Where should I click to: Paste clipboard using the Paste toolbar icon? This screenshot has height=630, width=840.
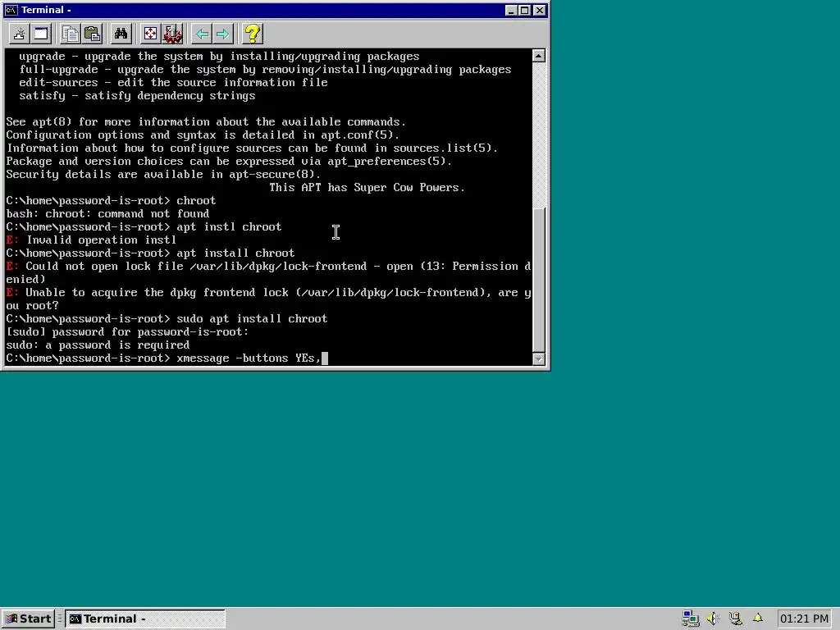tap(92, 34)
